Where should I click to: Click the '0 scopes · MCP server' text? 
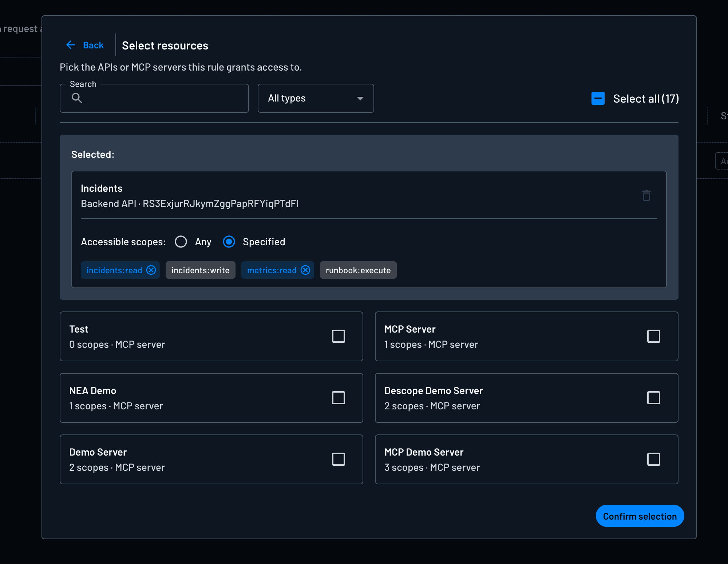(x=117, y=345)
